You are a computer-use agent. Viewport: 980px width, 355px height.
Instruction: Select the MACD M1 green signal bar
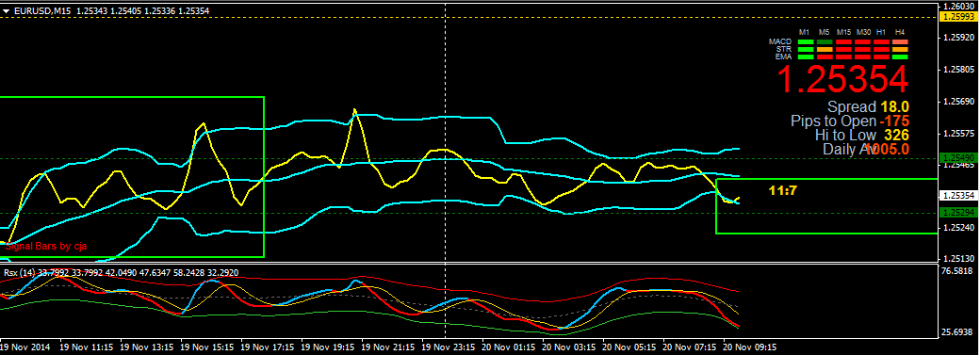[806, 41]
